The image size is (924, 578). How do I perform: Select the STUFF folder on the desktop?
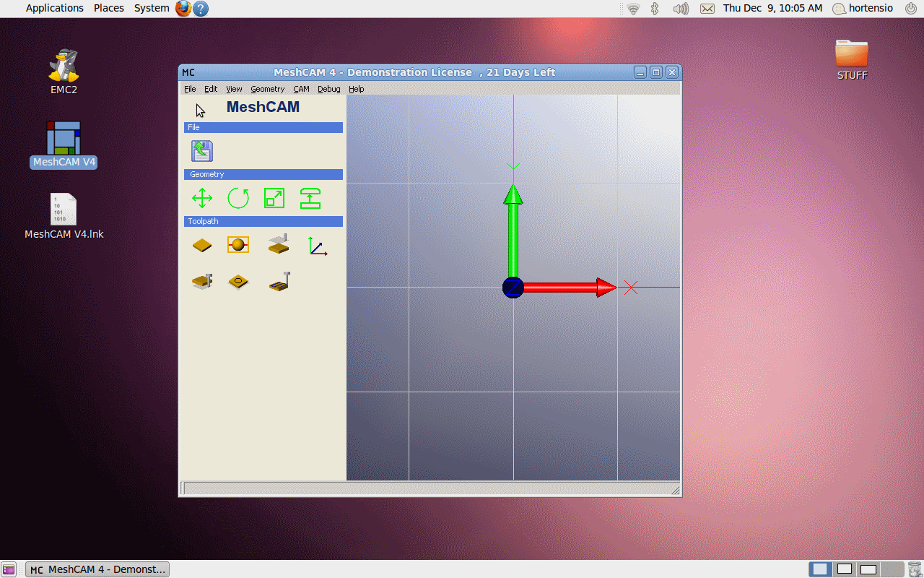click(x=852, y=59)
